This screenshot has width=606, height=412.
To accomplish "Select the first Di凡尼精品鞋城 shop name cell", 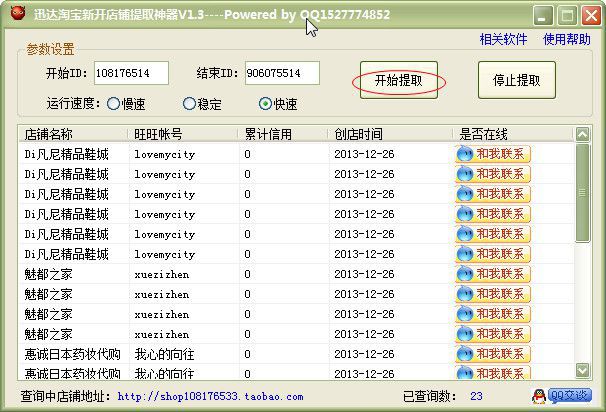I will (x=66, y=154).
